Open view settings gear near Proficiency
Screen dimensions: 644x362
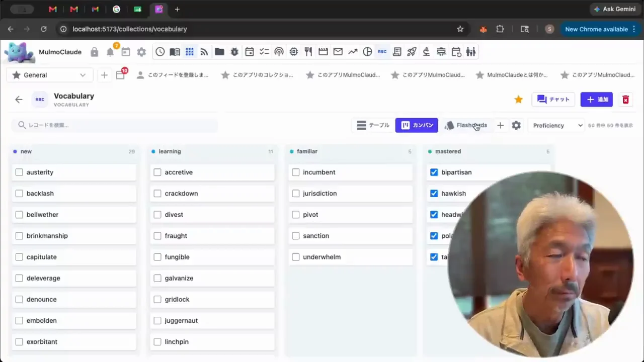coord(516,125)
